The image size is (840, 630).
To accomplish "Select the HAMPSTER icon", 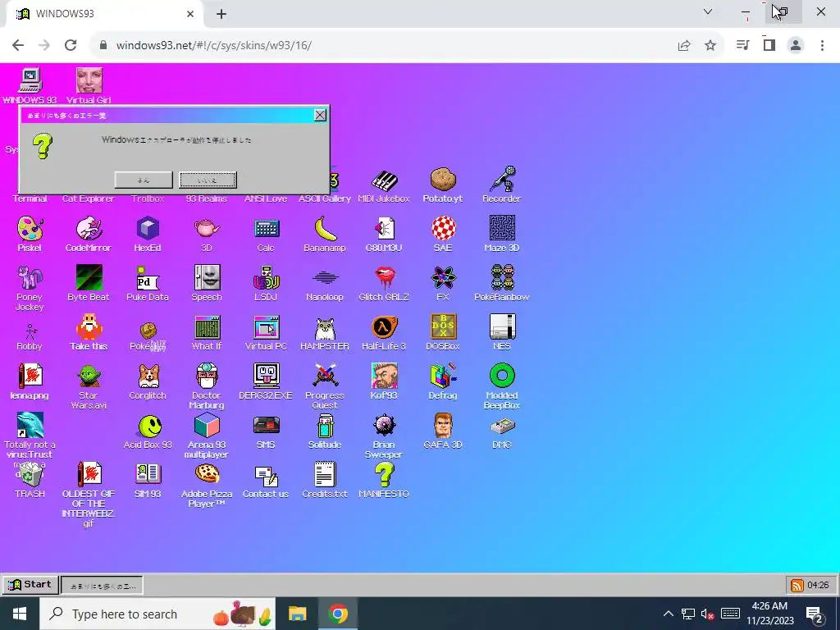I will point(325,327).
